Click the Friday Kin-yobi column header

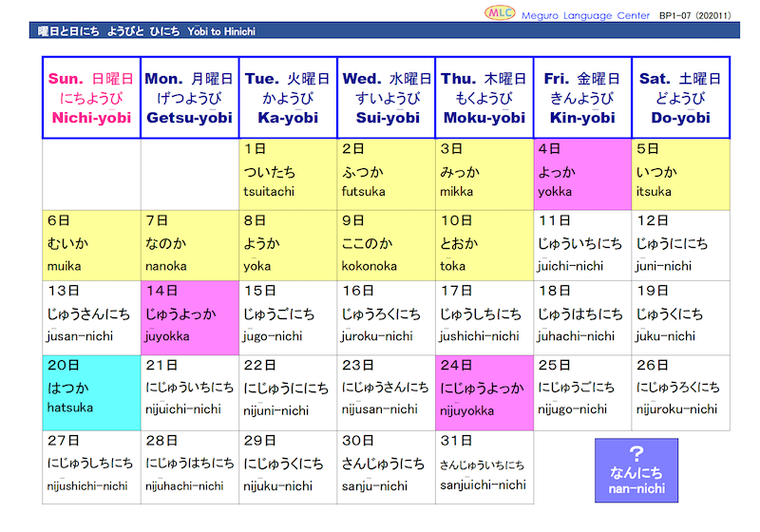click(x=582, y=98)
